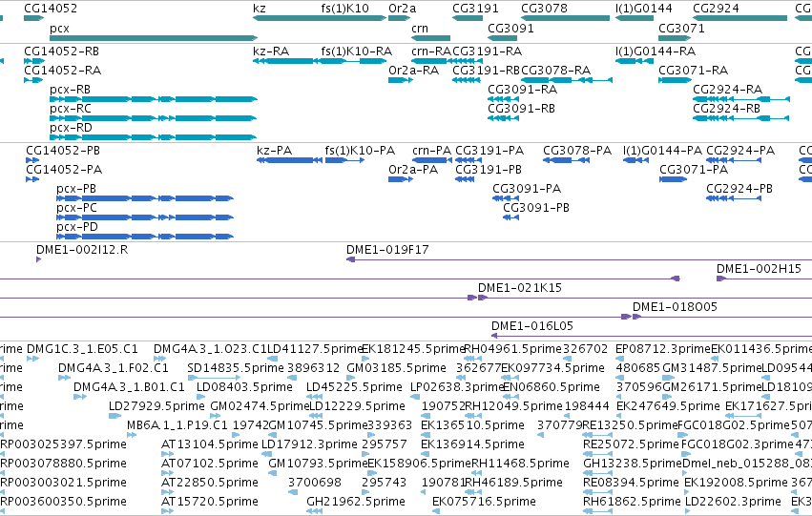Click the pcx-PC protein feature
Image resolution: width=812 pixels, height=516 pixels.
pyautogui.click(x=145, y=217)
